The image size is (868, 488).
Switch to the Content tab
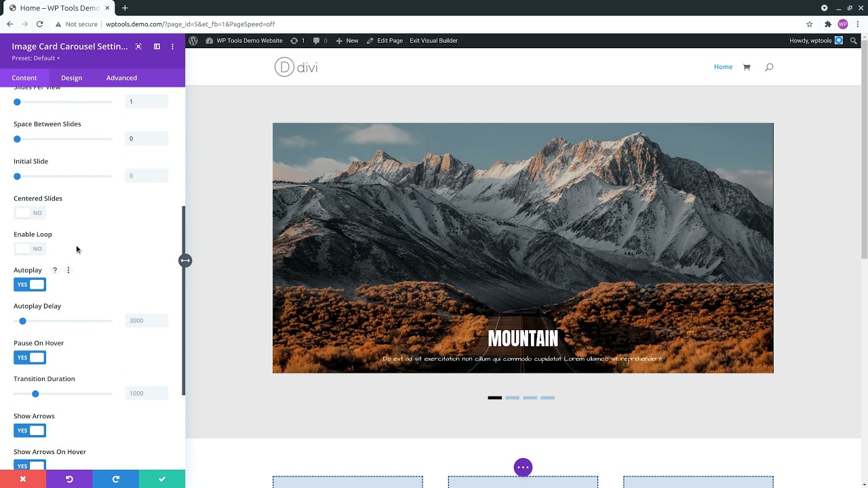click(x=24, y=78)
